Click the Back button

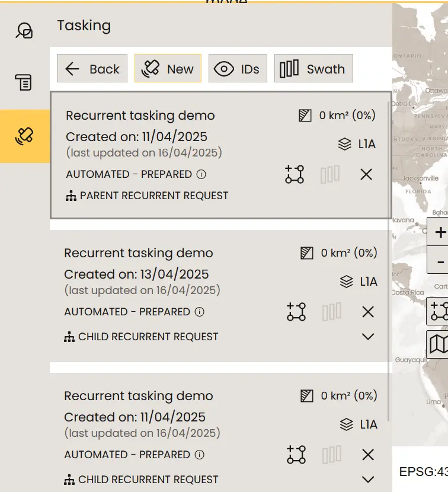[x=92, y=69]
